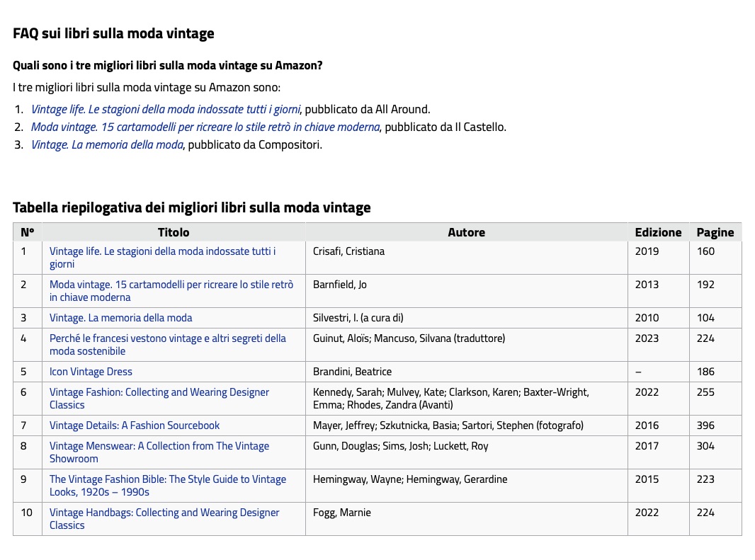
Task: Open 'Vintage Menswear' book link
Action: pyautogui.click(x=159, y=452)
